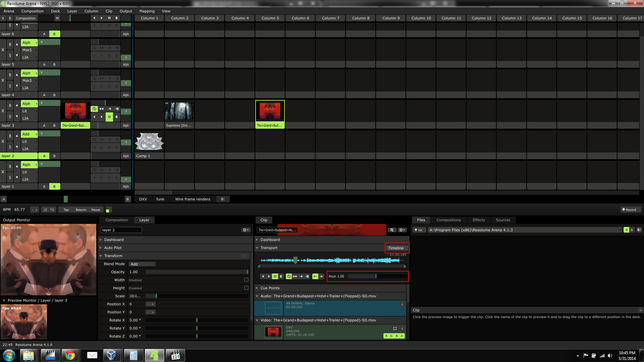Open Google Chrome from the taskbar
This screenshot has width=644, height=362.
coord(70,355)
